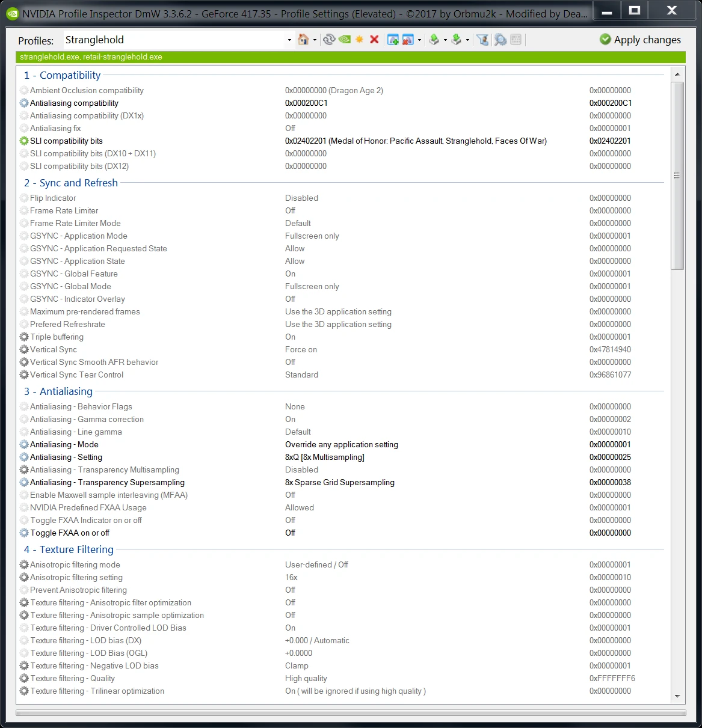Collapse the 4 - Texture Filtering header
The height and width of the screenshot is (728, 702).
click(69, 549)
